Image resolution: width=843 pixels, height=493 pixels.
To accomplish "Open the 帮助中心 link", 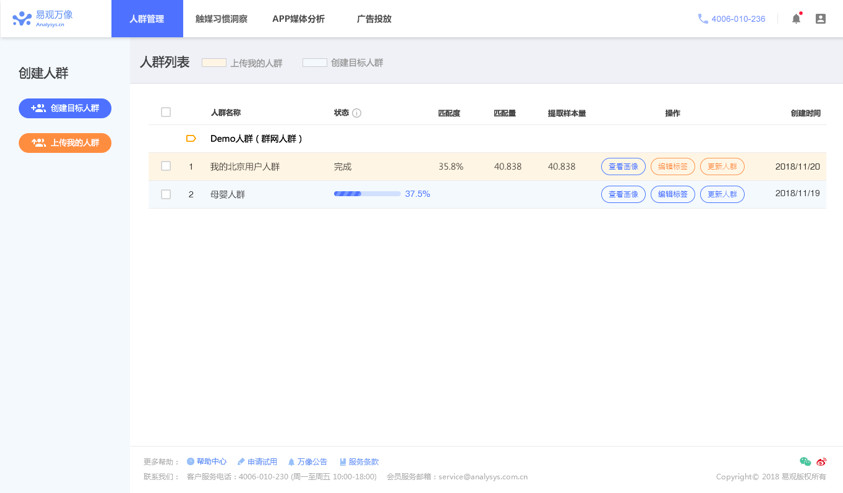I will point(211,461).
